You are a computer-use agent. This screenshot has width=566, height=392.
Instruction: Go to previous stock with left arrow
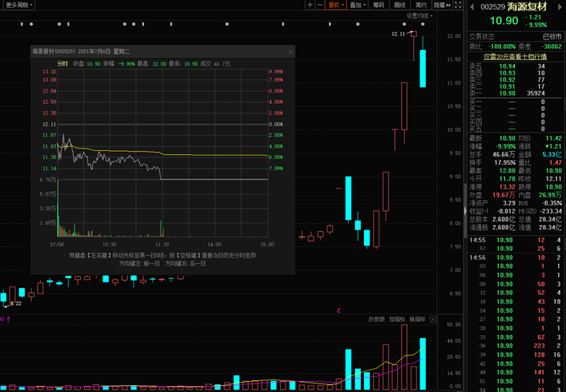(x=472, y=7)
